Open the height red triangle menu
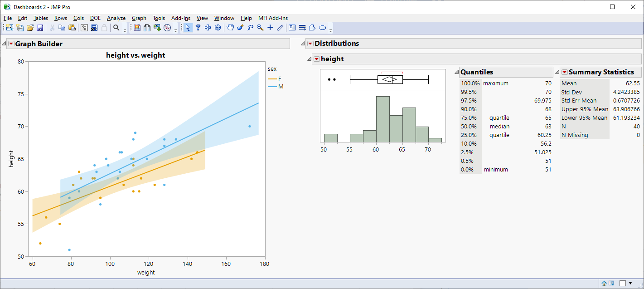Viewport: 644px width, 289px height. point(316,59)
